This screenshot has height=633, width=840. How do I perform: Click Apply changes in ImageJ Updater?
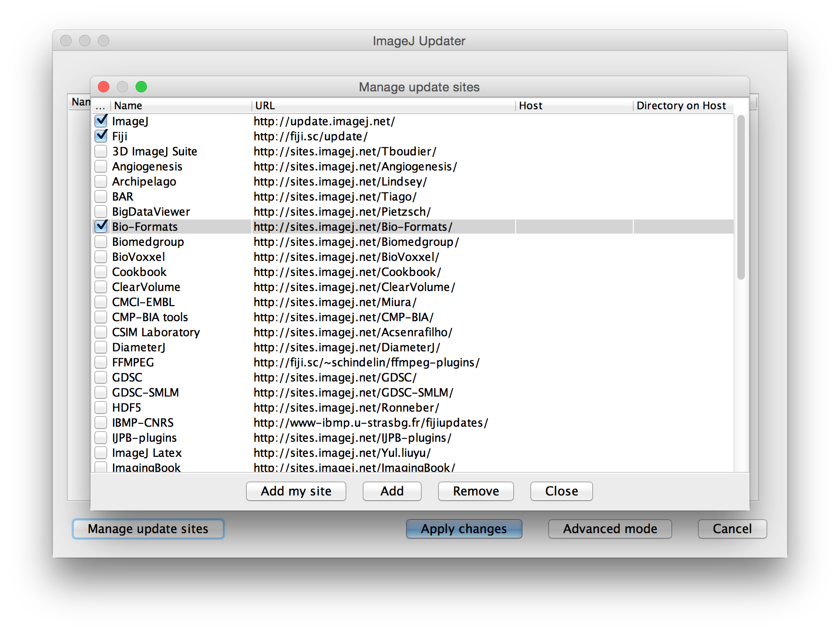coord(464,529)
